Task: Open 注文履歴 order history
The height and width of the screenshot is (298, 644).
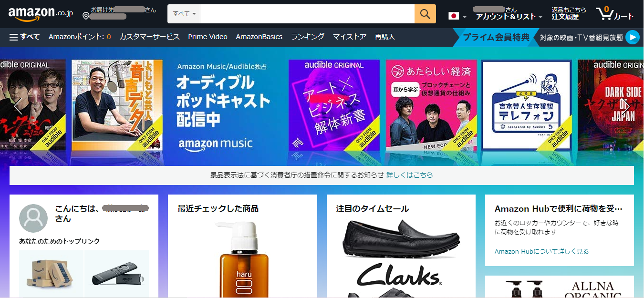Action: 565,17
